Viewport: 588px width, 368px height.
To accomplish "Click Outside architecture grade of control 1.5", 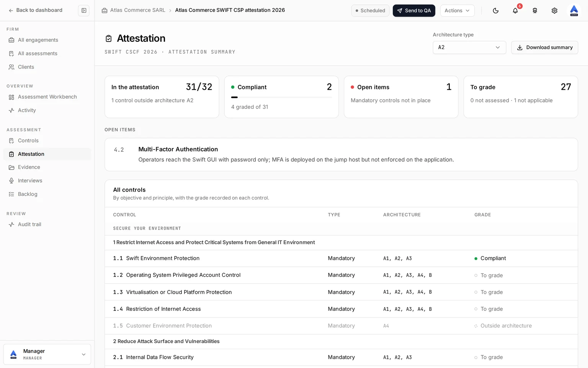I will pyautogui.click(x=503, y=326).
